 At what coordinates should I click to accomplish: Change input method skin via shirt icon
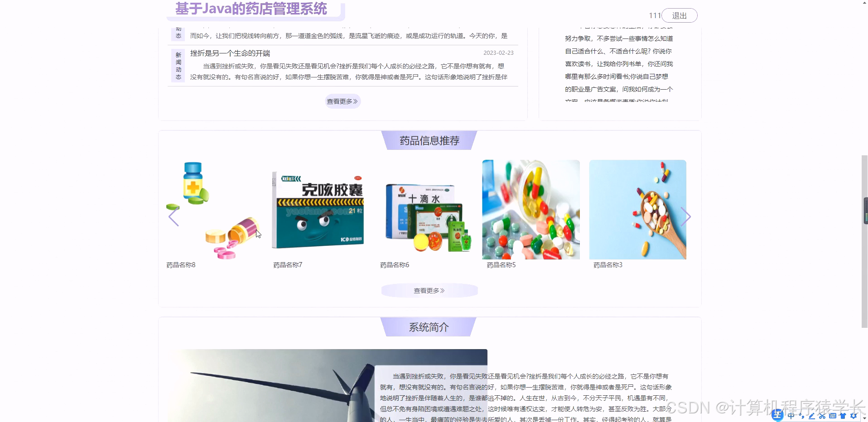(x=843, y=415)
